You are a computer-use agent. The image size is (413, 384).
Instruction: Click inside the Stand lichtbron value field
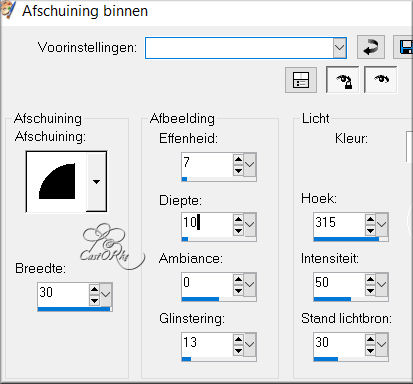[339, 344]
